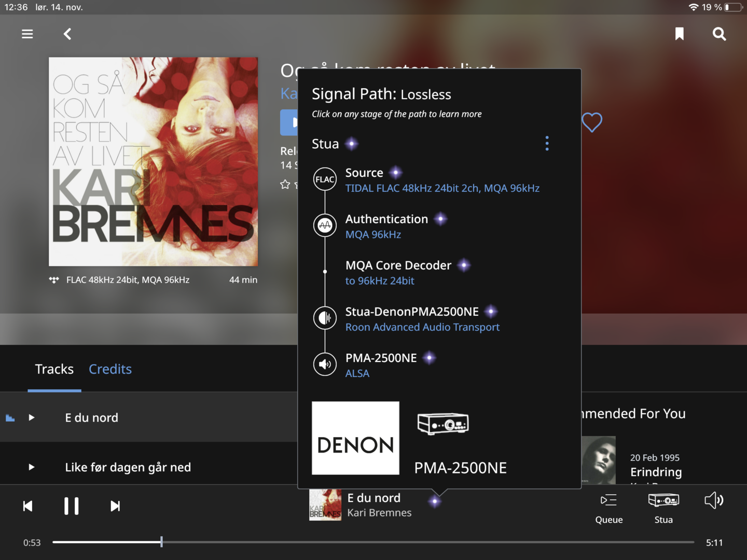Click the Wi-Fi icon in the status bar

coord(694,7)
